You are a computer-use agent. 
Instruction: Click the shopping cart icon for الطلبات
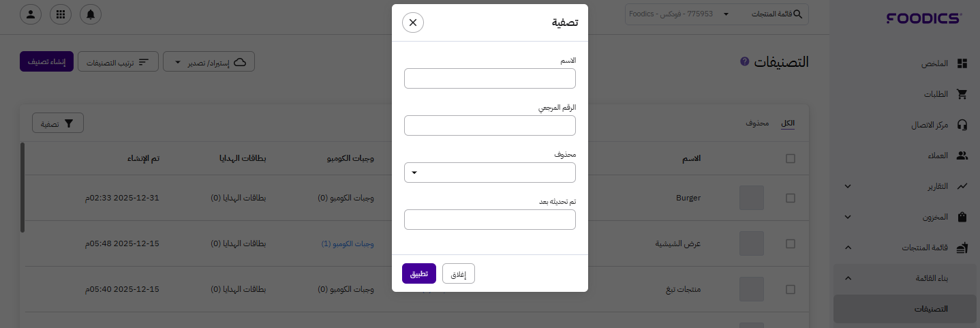962,94
